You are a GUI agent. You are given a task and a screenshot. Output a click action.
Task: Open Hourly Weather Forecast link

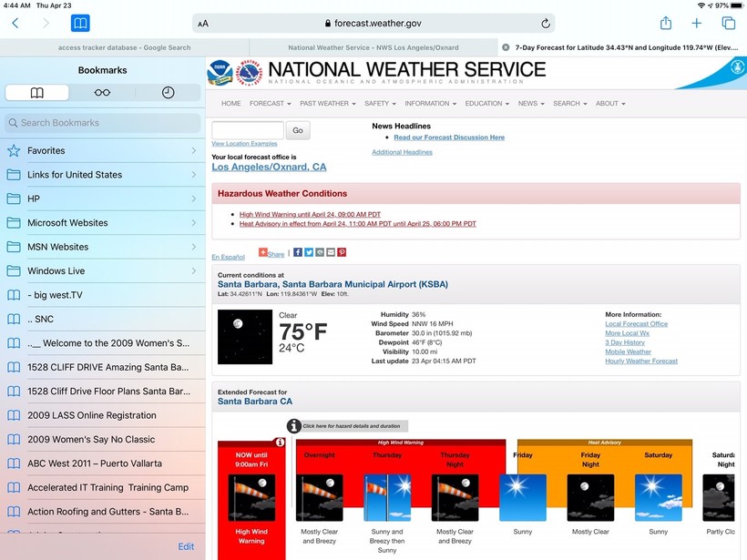point(641,361)
